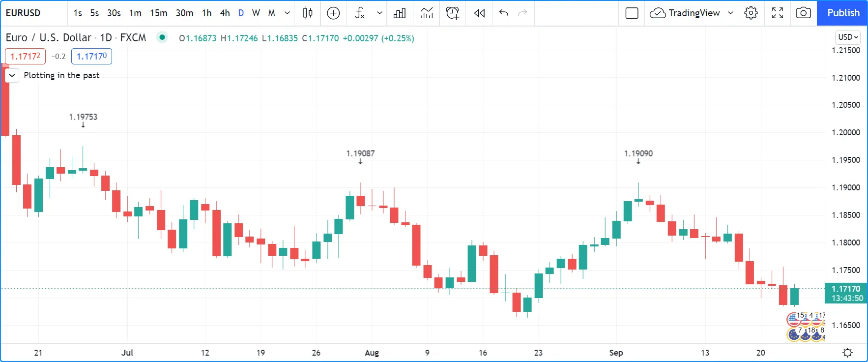Expand the time interval dropdown arrow

pyautogui.click(x=288, y=13)
